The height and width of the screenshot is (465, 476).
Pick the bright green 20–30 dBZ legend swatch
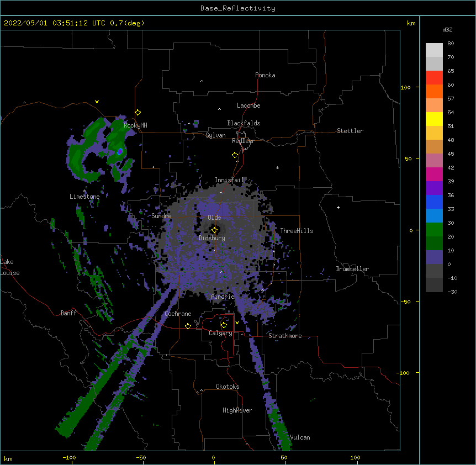point(434,230)
